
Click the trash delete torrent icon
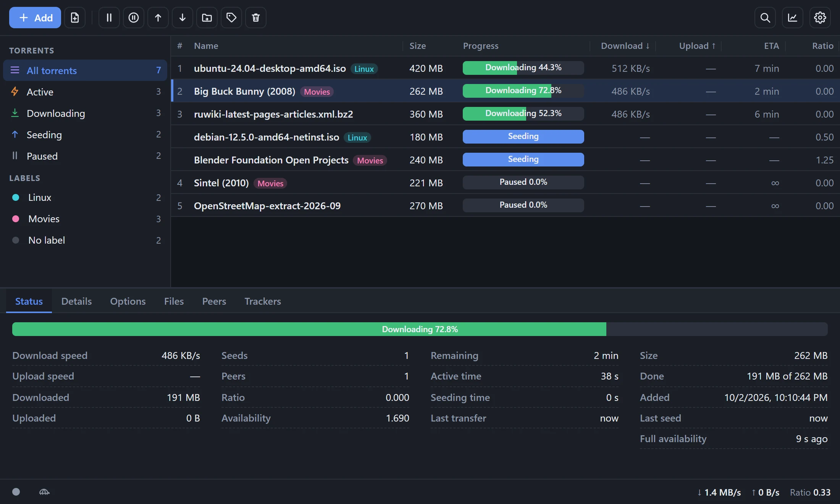coord(256,18)
